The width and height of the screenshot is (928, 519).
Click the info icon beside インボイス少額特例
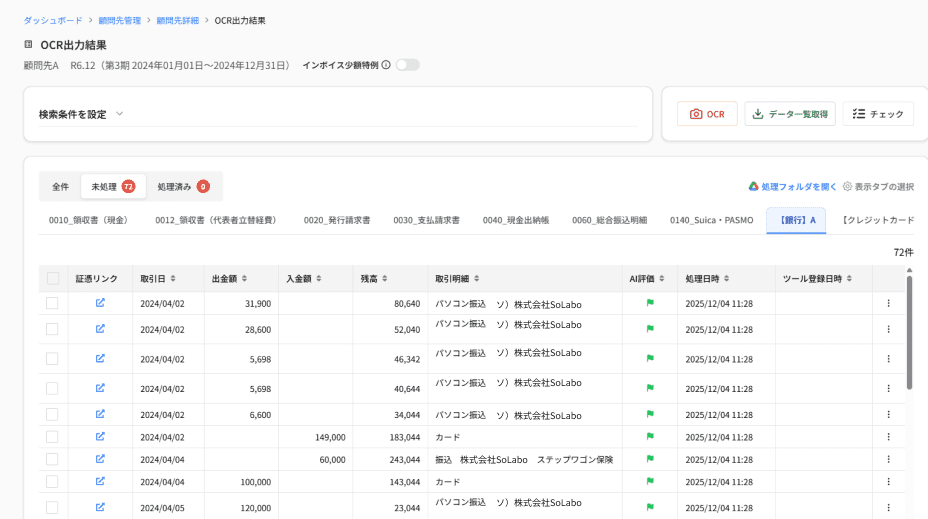coord(386,65)
